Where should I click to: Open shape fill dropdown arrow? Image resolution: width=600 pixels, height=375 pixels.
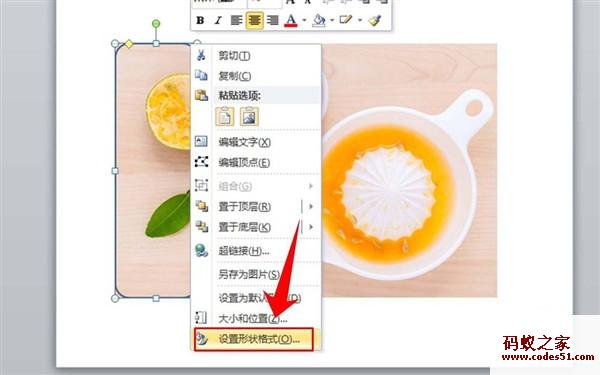point(332,20)
